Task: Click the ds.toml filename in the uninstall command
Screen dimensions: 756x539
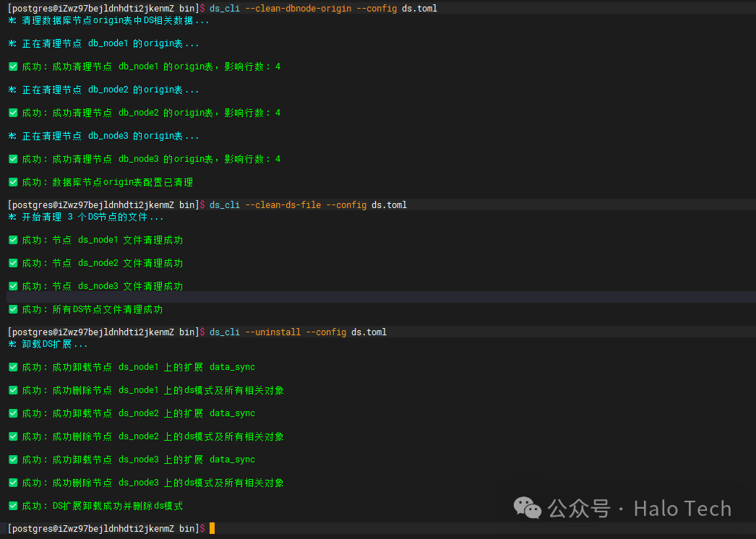Action: click(369, 332)
